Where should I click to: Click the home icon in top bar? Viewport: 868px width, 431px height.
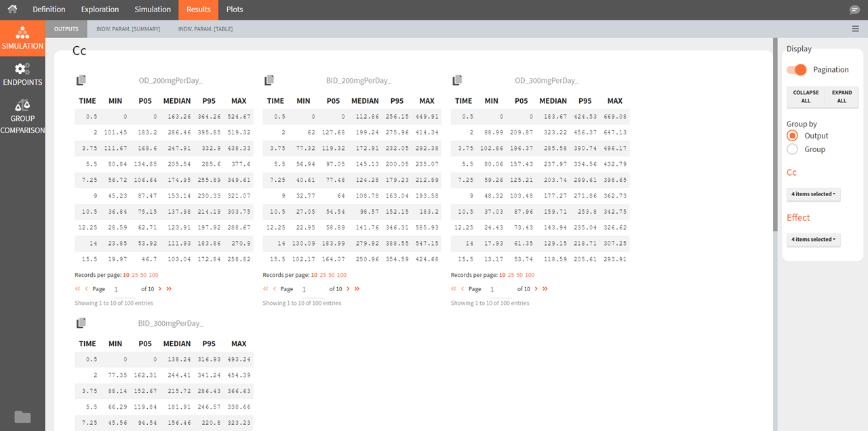point(12,10)
